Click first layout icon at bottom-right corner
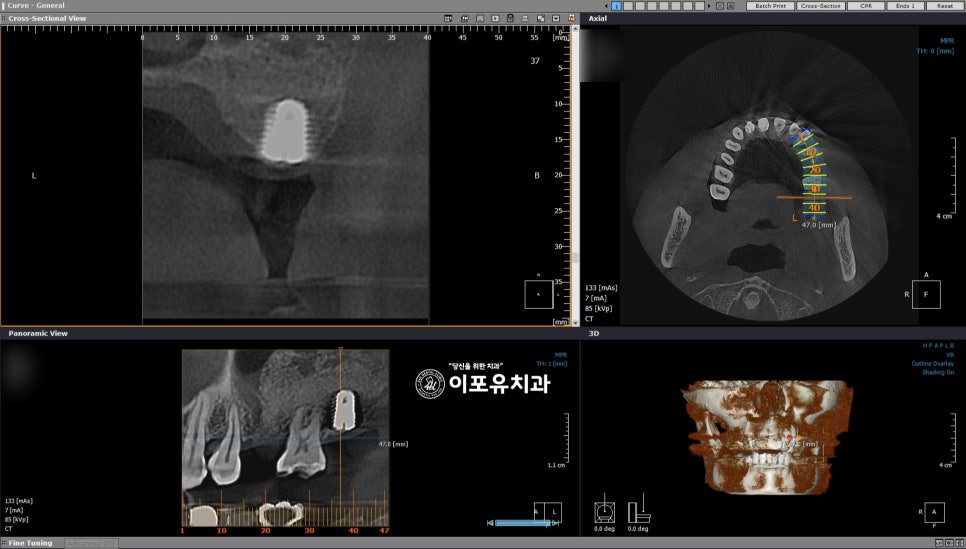Screen dimensions: 966x549 click(x=939, y=543)
